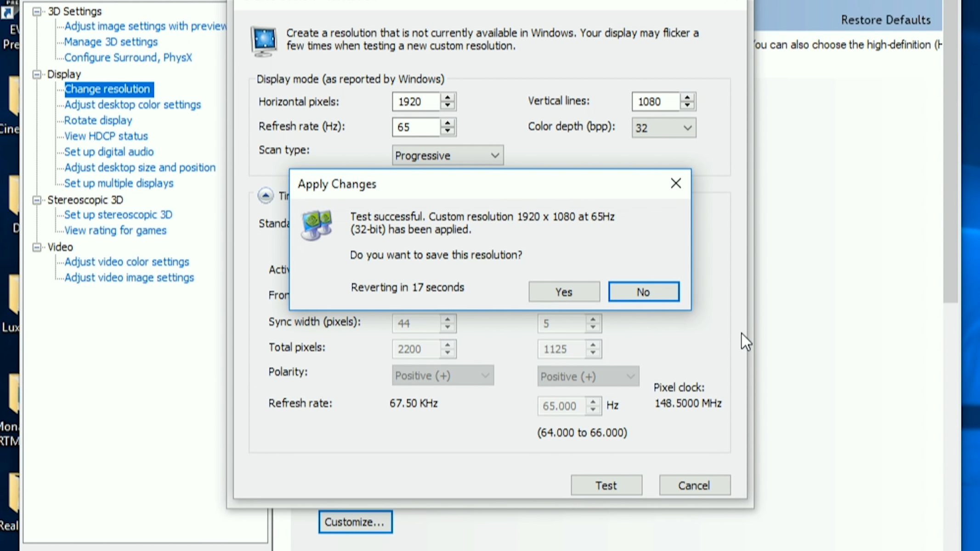Open the Scan type Progressive dropdown
Screen dimensions: 980x551
448,156
